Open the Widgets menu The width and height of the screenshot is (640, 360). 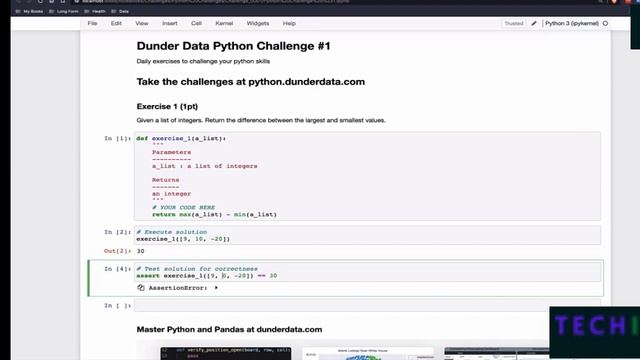[258, 23]
